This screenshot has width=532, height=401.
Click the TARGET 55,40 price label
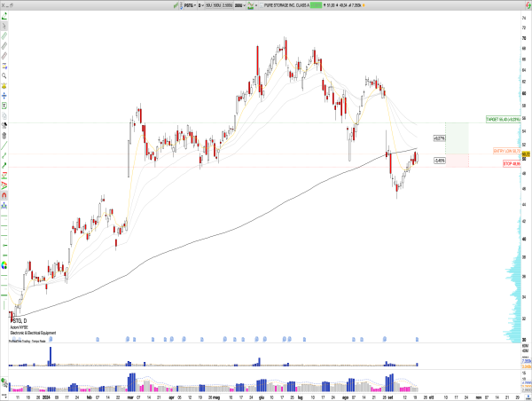tap(503, 120)
